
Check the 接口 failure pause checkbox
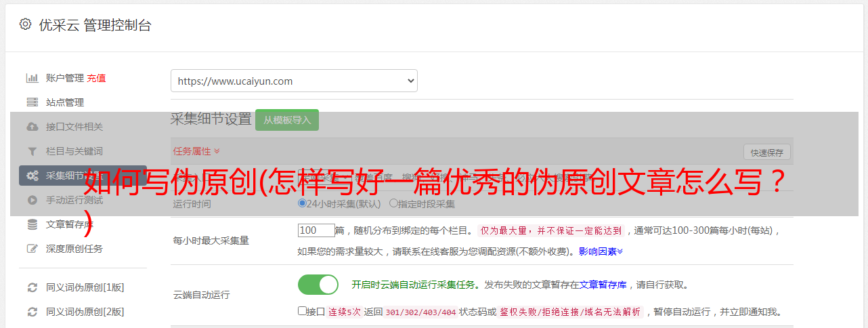[x=302, y=311]
